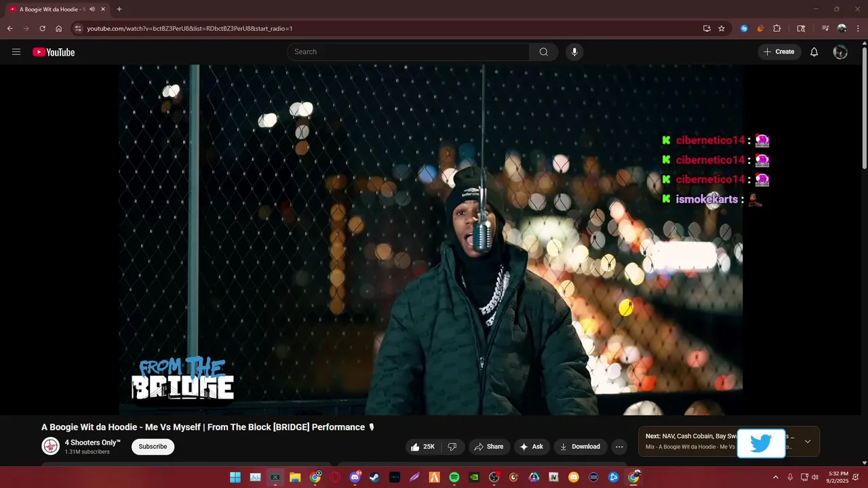Click the address bar URL
868x488 pixels.
[x=190, y=28]
